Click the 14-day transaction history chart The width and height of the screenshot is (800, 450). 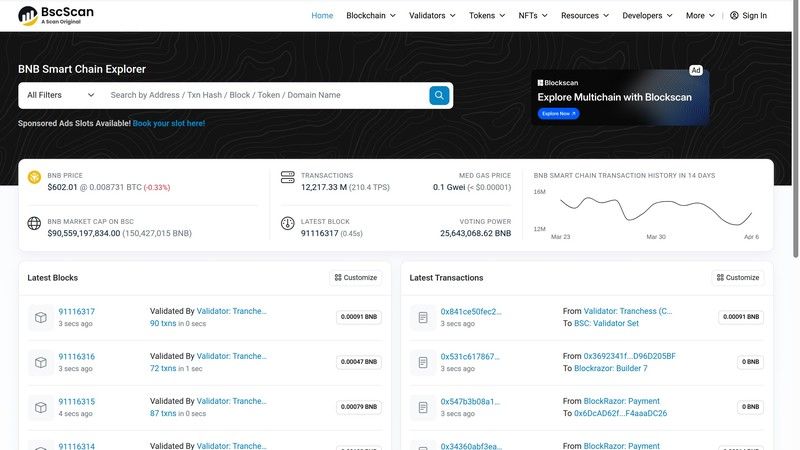pyautogui.click(x=646, y=213)
